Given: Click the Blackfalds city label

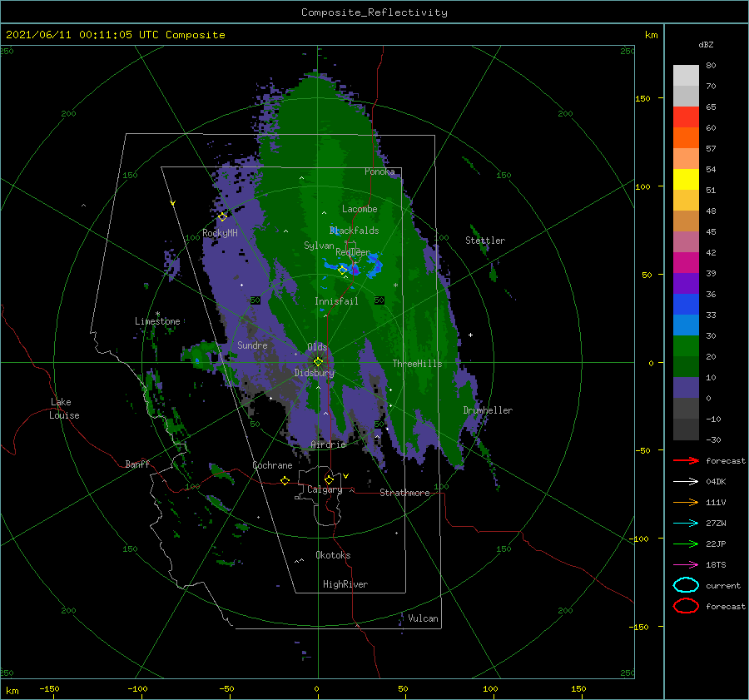Looking at the screenshot, I should click(x=354, y=231).
